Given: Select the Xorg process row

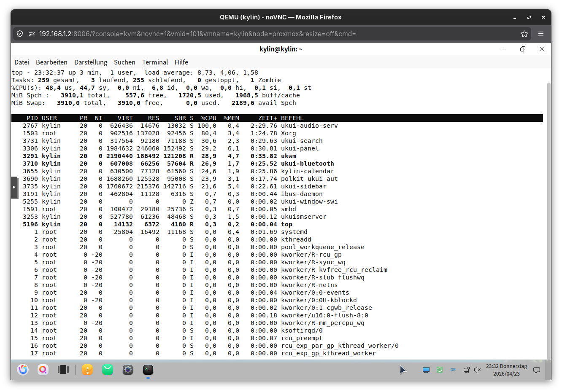Looking at the screenshot, I should 277,133.
